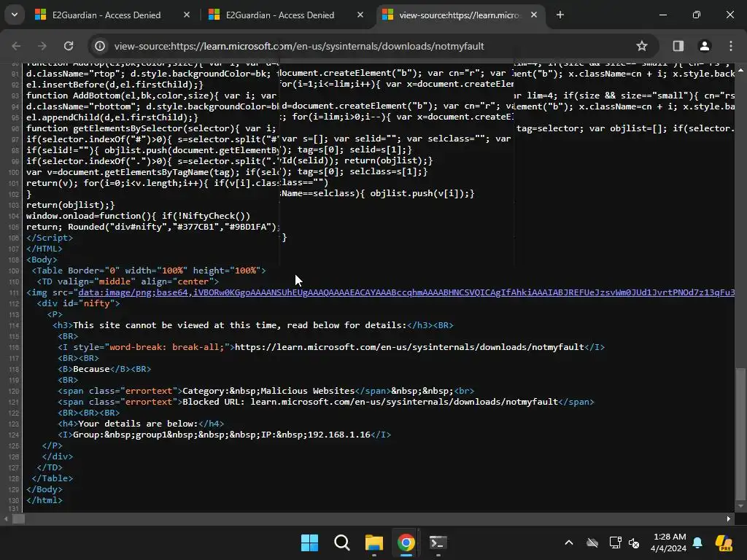Image resolution: width=747 pixels, height=560 pixels.
Task: Open the data:image/png base64 link
Action: (x=406, y=292)
